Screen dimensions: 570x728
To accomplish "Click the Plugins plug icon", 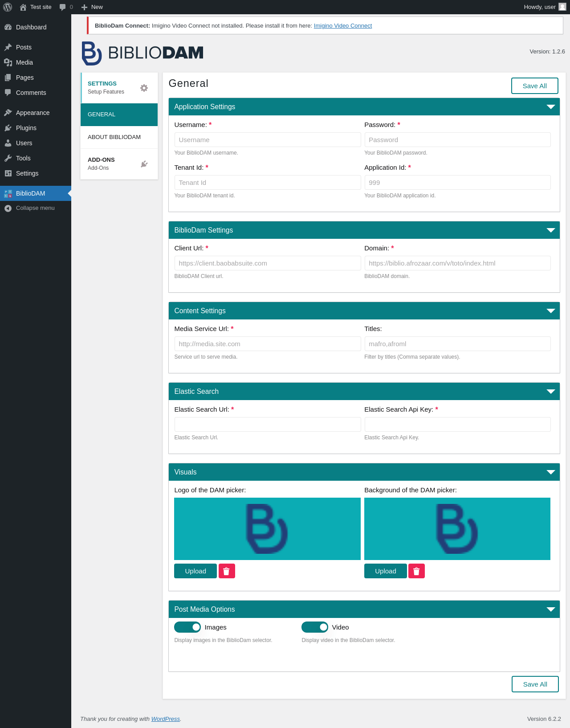I will [8, 128].
